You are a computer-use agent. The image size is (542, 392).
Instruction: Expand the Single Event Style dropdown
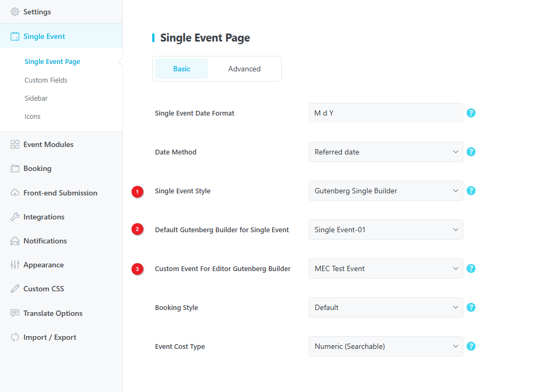pyautogui.click(x=385, y=191)
